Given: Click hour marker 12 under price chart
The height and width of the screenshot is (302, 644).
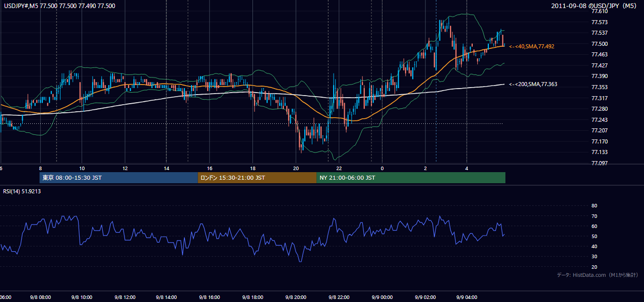Looking at the screenshot, I should [x=124, y=169].
